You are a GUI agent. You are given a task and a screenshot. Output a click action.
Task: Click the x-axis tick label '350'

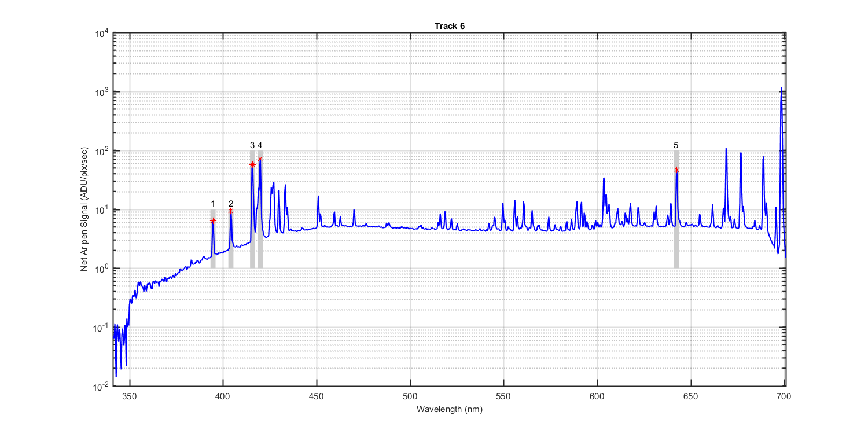130,396
